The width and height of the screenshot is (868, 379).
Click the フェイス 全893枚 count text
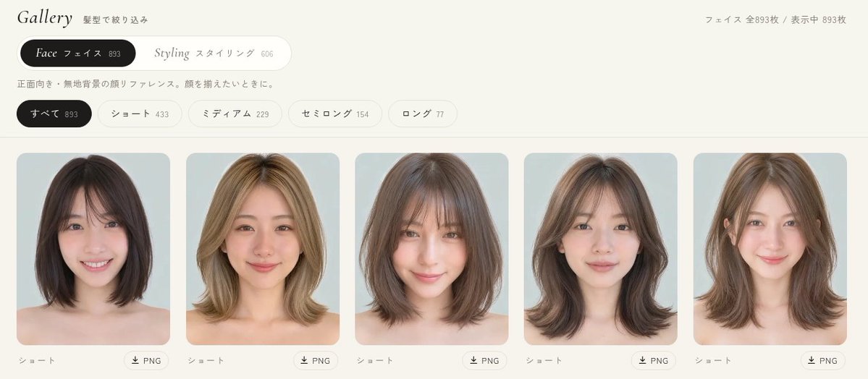click(x=742, y=20)
